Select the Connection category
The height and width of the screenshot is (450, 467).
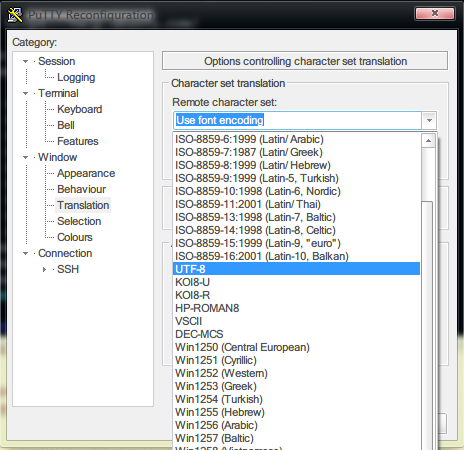(65, 253)
